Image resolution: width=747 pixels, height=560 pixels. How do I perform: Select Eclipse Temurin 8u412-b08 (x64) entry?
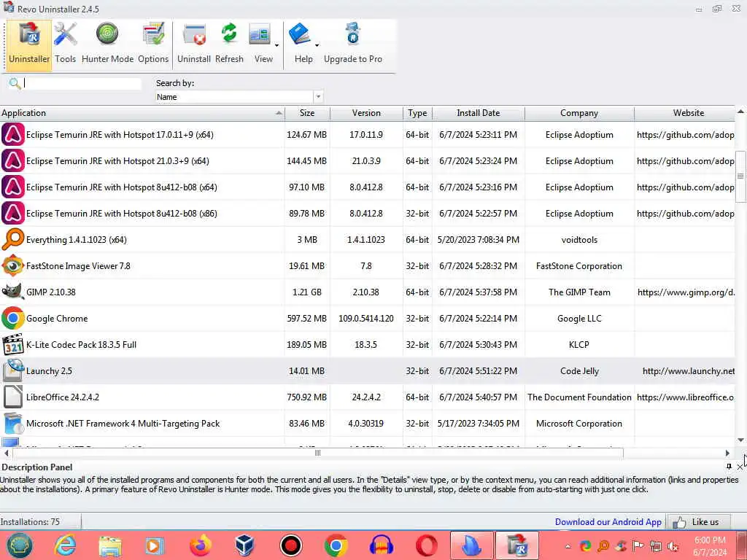(368, 187)
